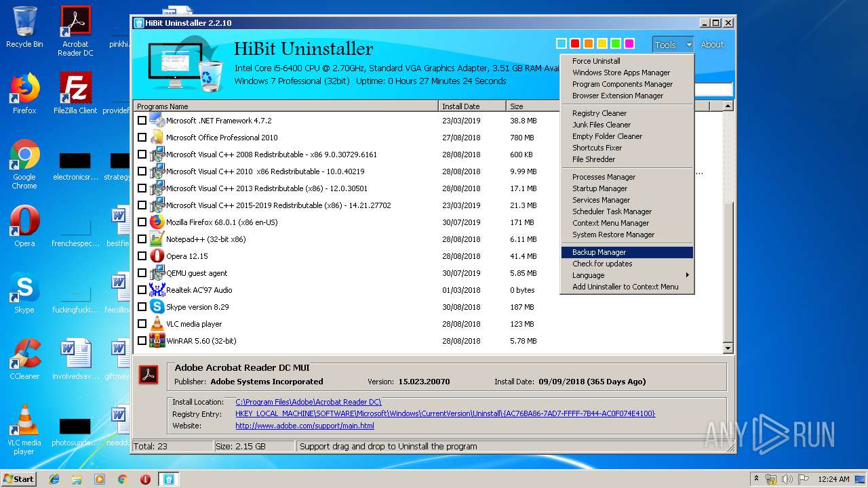Check the Opera 12.15 checkbox

click(142, 256)
